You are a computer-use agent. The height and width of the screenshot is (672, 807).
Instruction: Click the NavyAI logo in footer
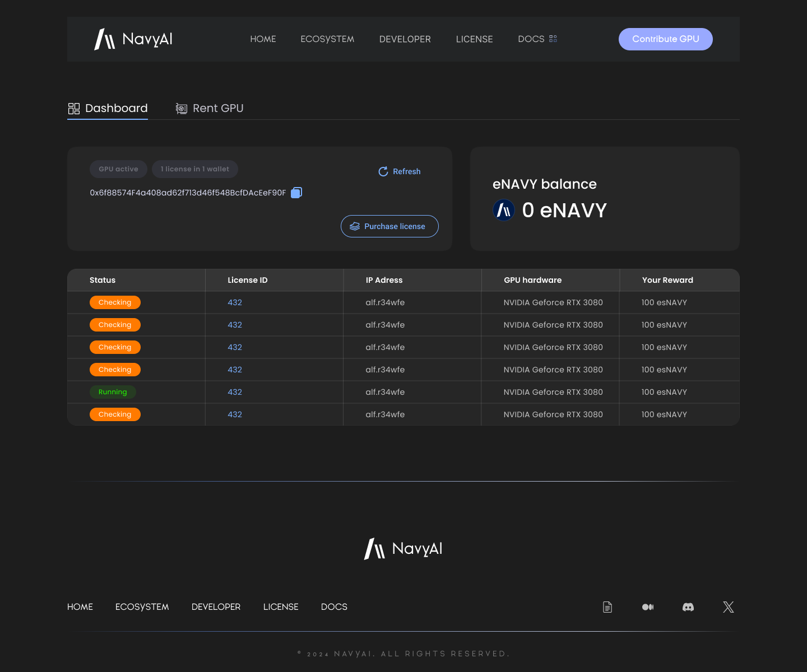pos(403,549)
